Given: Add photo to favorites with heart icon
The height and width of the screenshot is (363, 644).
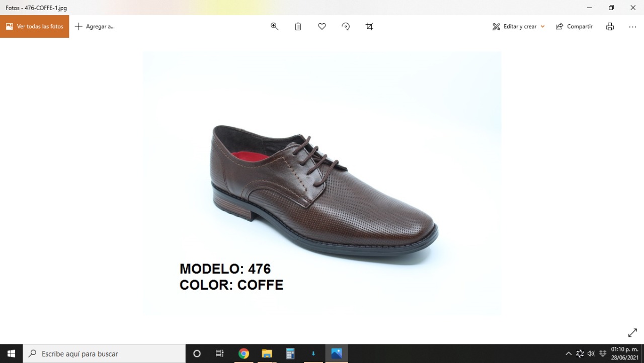Looking at the screenshot, I should (322, 27).
